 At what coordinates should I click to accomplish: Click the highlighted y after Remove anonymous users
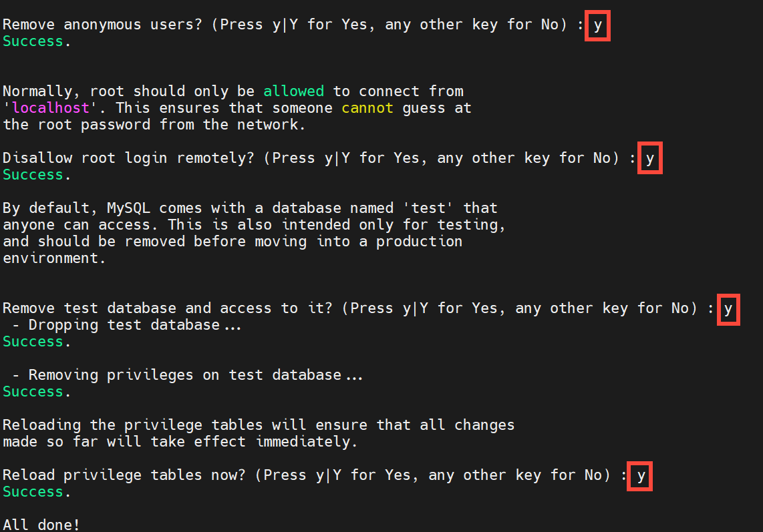click(x=597, y=25)
